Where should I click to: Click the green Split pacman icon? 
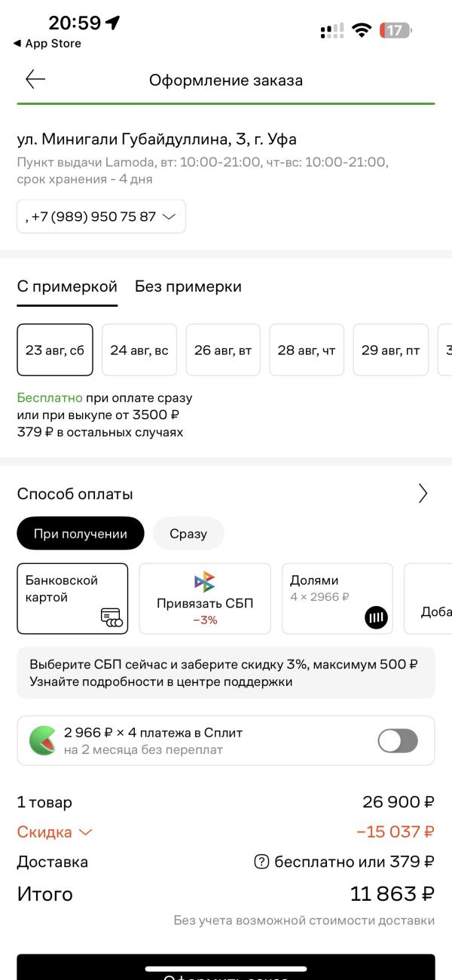tap(41, 740)
